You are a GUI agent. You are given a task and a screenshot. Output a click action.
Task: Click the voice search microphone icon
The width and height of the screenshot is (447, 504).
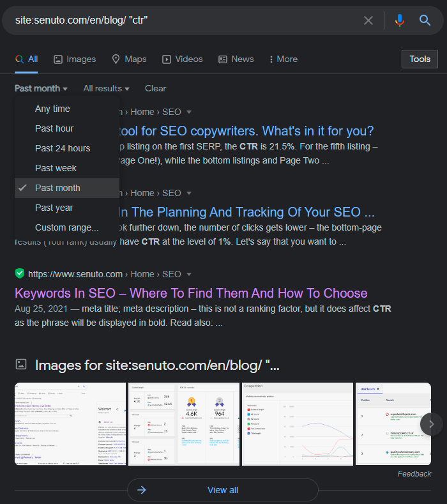coord(400,20)
